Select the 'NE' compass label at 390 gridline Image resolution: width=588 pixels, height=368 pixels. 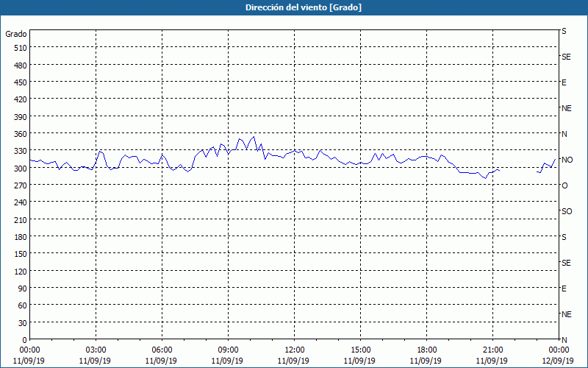point(567,108)
